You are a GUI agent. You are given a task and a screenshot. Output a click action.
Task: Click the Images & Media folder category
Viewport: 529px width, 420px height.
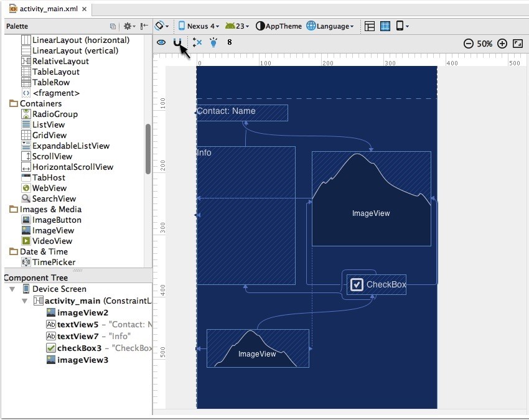click(x=45, y=209)
